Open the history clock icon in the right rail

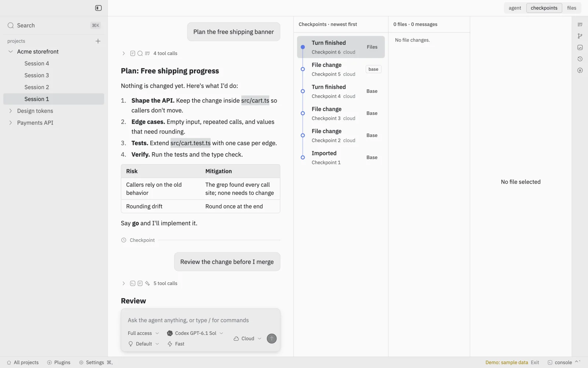[580, 59]
